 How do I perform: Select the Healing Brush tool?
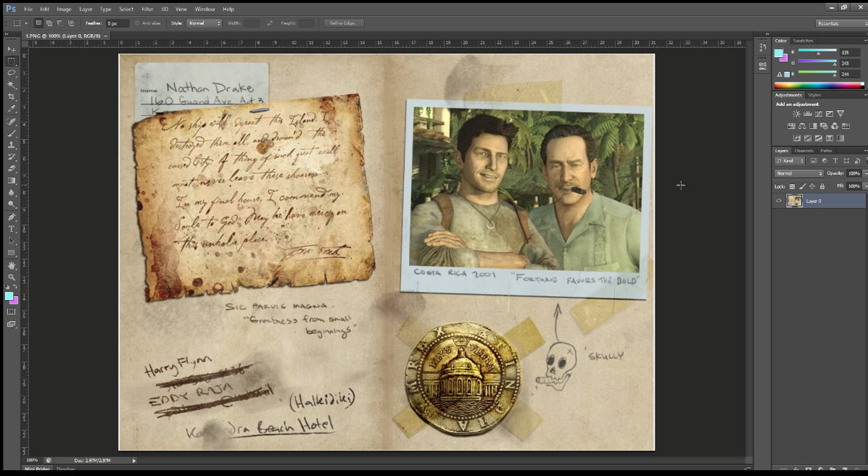tap(11, 121)
